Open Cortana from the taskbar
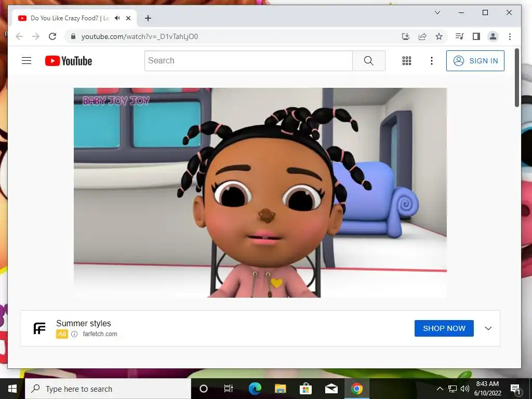Screen dimensions: 532x399 click(204, 389)
